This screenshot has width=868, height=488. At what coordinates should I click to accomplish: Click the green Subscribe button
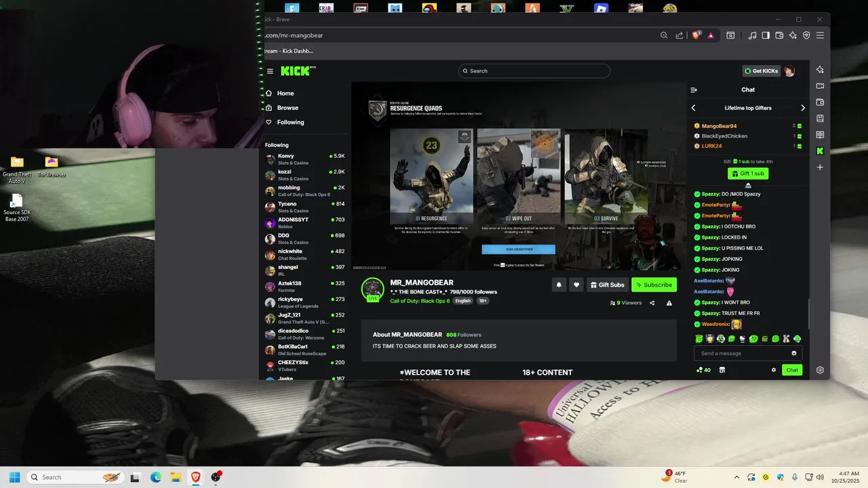click(x=654, y=285)
